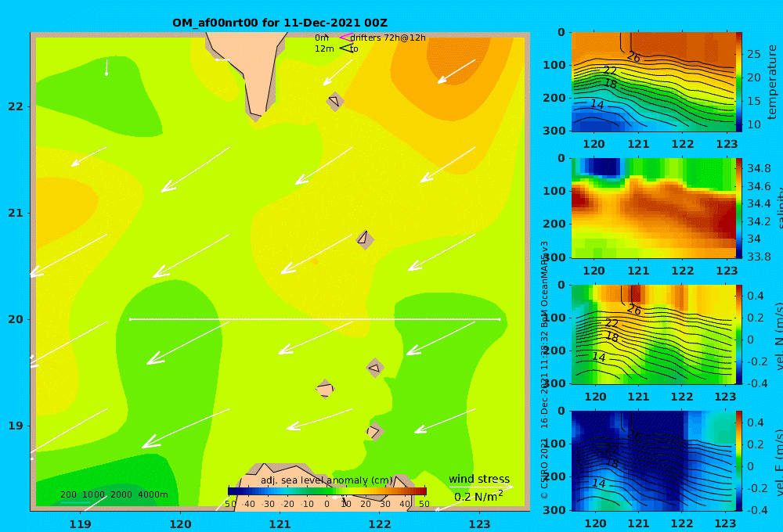This screenshot has height=532, width=783.
Task: Click latitude tick 19 on main map
Action: tap(16, 426)
